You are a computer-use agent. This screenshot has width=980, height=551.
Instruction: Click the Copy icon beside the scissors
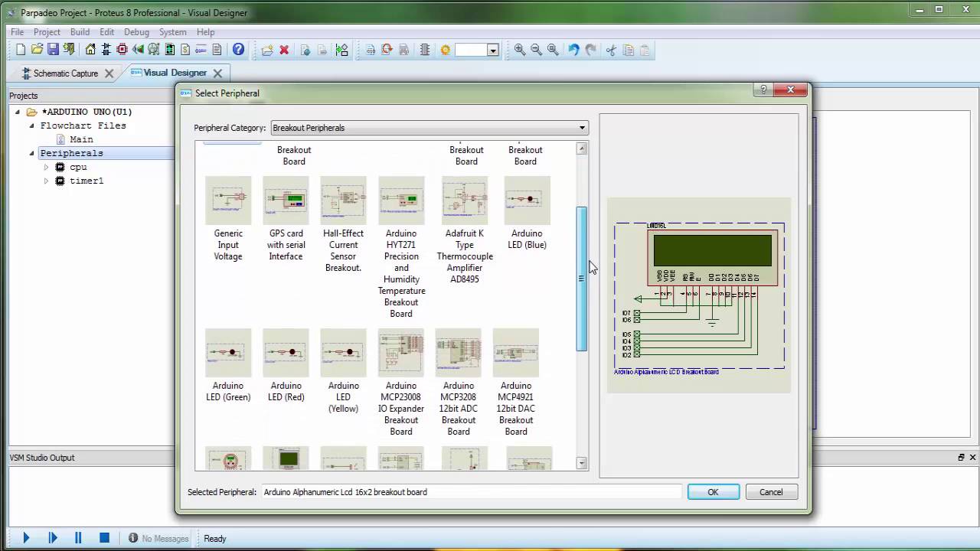pos(628,50)
